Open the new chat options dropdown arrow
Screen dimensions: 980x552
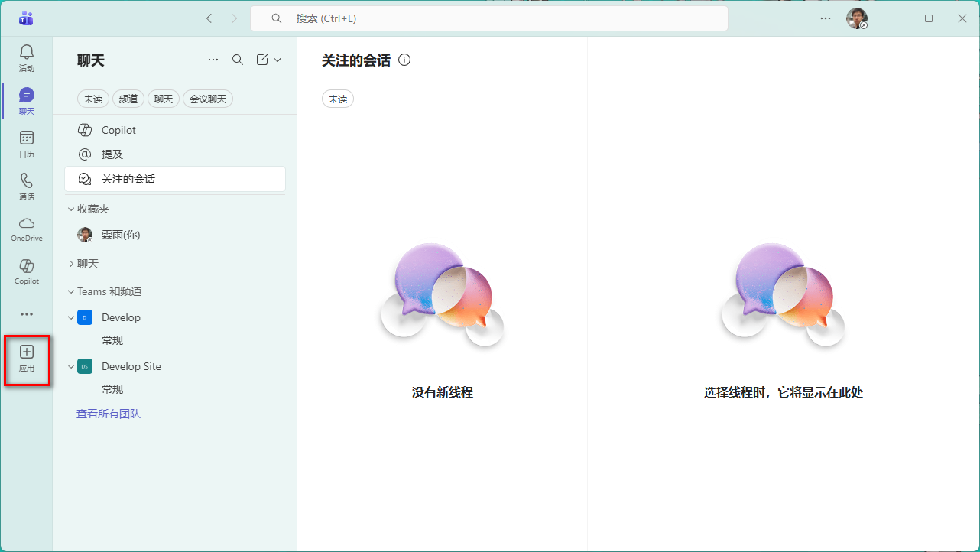(x=277, y=60)
